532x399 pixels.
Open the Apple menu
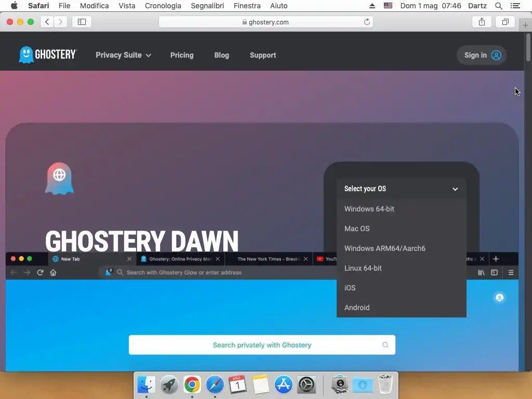click(14, 6)
